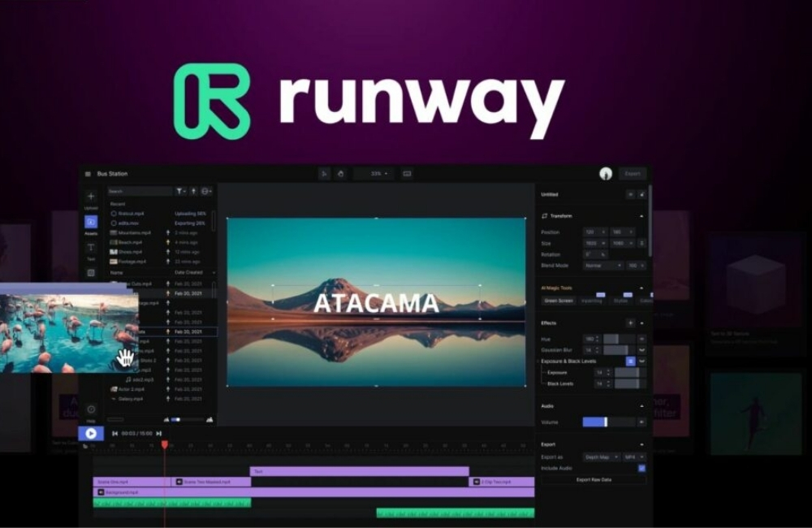Click the Export button in top bar
Screen dimensions: 812x528
pos(633,174)
